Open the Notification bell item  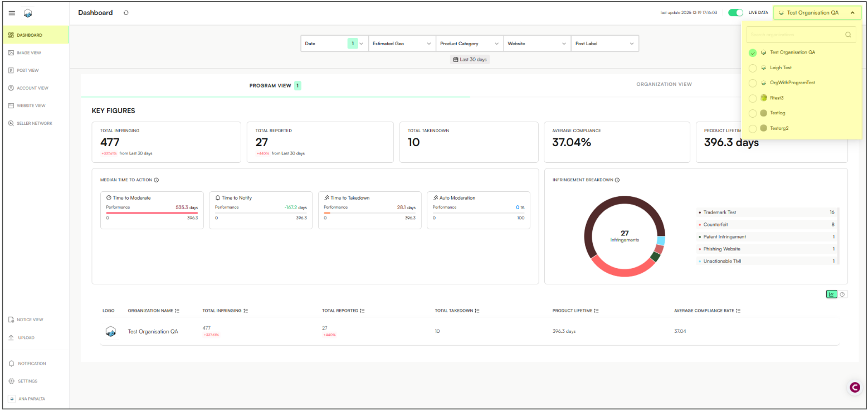tap(28, 364)
